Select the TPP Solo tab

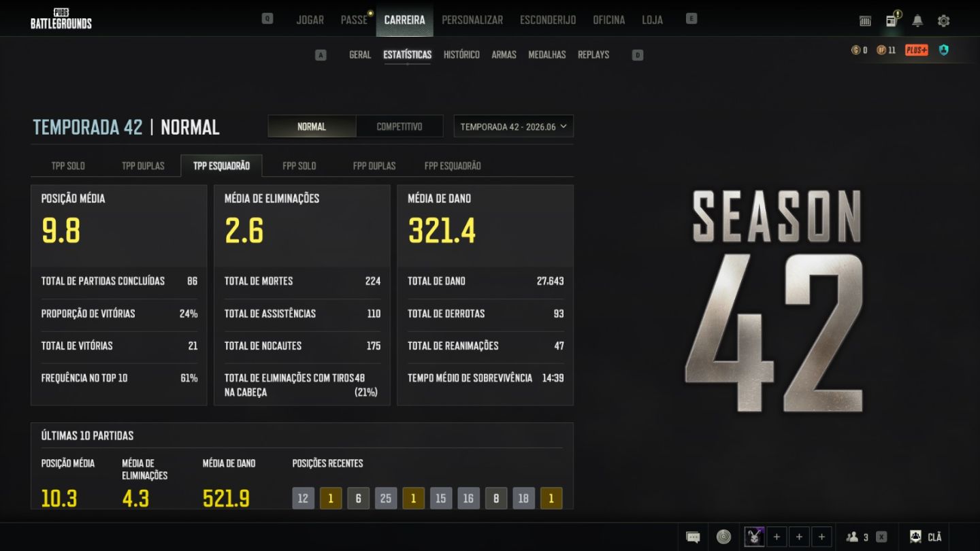coord(68,166)
